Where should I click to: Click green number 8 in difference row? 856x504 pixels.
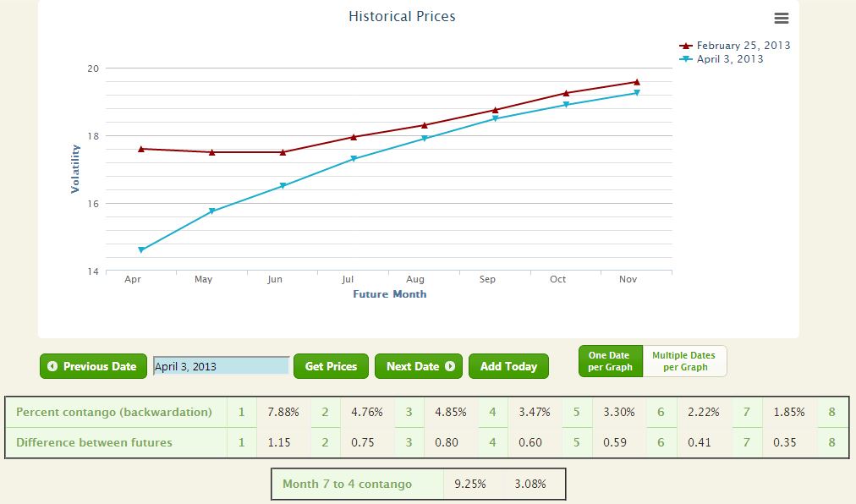[831, 441]
